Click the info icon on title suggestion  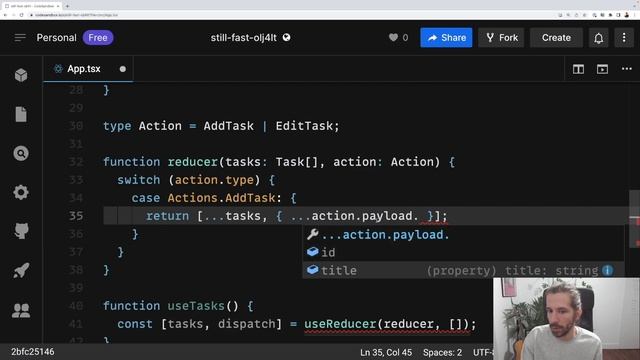pyautogui.click(x=607, y=270)
